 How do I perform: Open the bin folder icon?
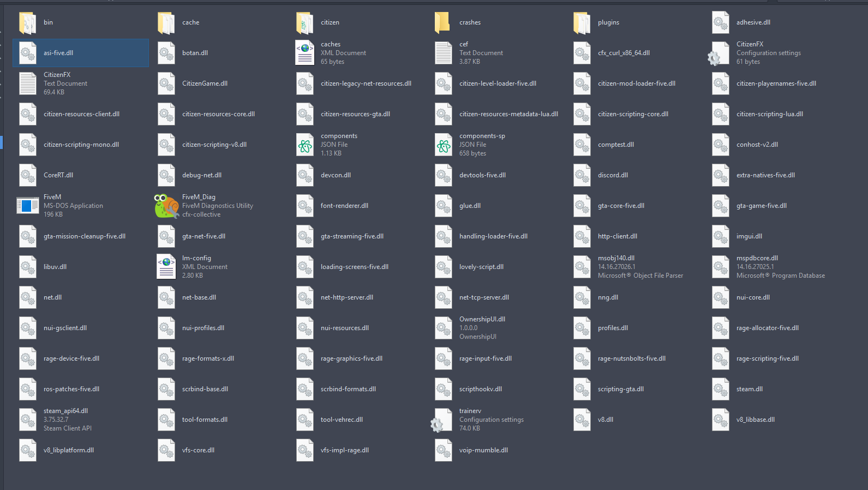(27, 22)
